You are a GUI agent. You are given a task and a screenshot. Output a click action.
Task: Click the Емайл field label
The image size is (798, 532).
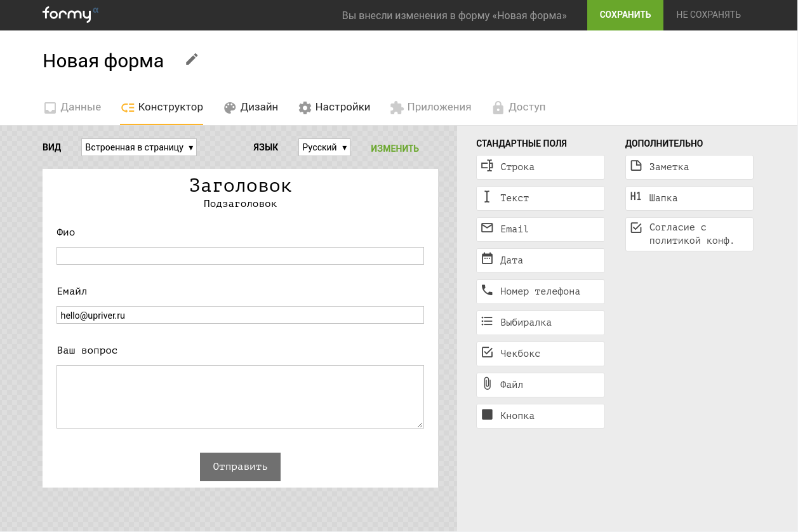pos(72,291)
